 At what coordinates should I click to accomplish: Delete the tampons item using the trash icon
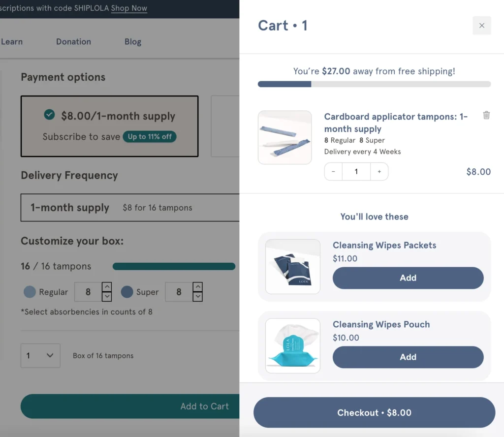click(x=486, y=115)
